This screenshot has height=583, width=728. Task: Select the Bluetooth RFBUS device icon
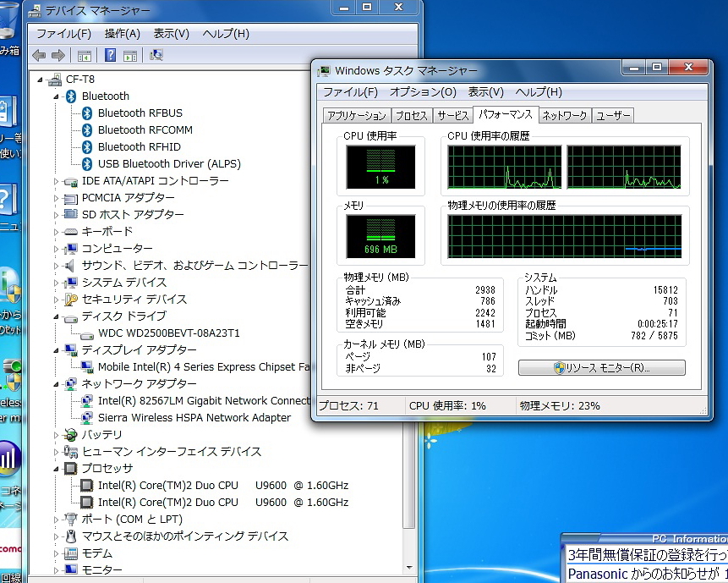tap(87, 113)
